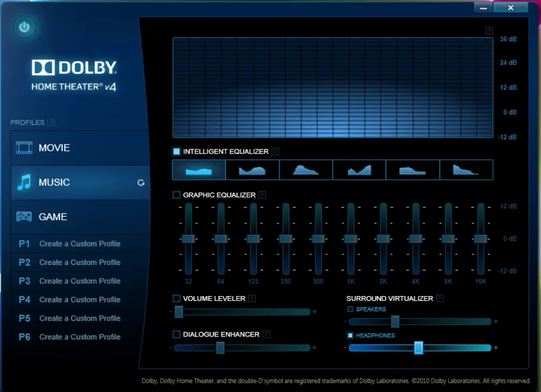The width and height of the screenshot is (541, 392).
Task: Create a custom profile in slot P5
Action: pos(80,318)
